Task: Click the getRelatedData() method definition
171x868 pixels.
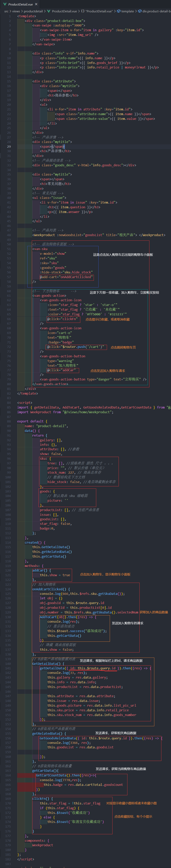Action: [x=49, y=733]
